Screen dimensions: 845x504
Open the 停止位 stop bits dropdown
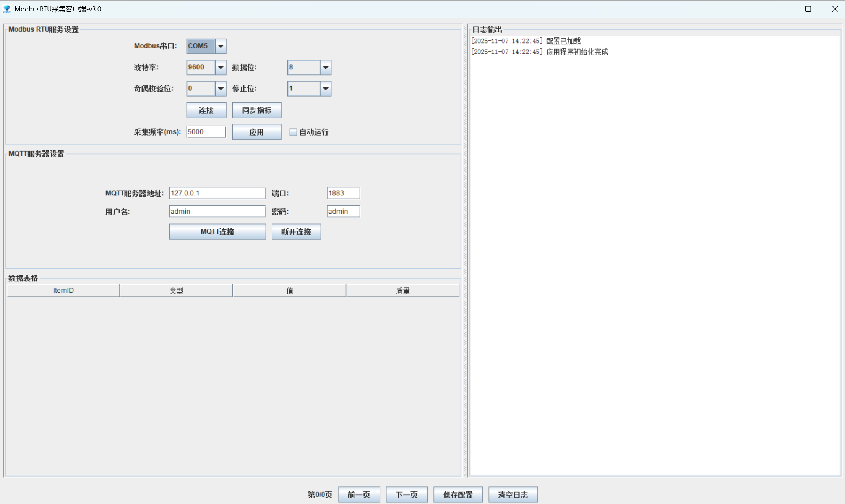click(324, 89)
